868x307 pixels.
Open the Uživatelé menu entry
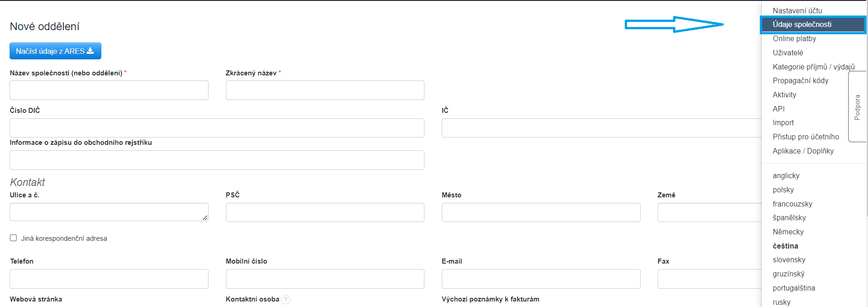[788, 53]
